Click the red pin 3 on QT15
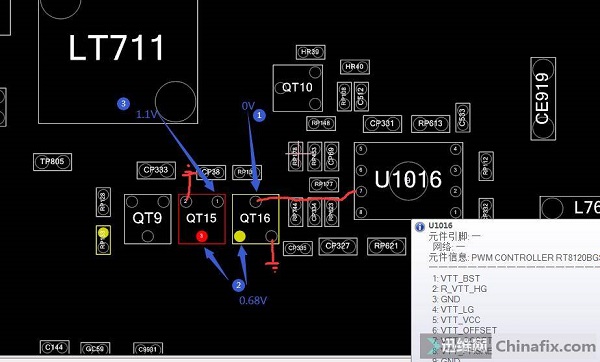 [x=202, y=236]
